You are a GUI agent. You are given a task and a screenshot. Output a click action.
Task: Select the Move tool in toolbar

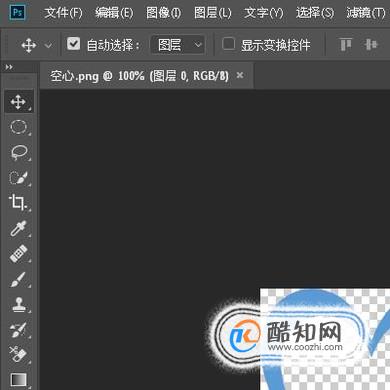click(18, 101)
